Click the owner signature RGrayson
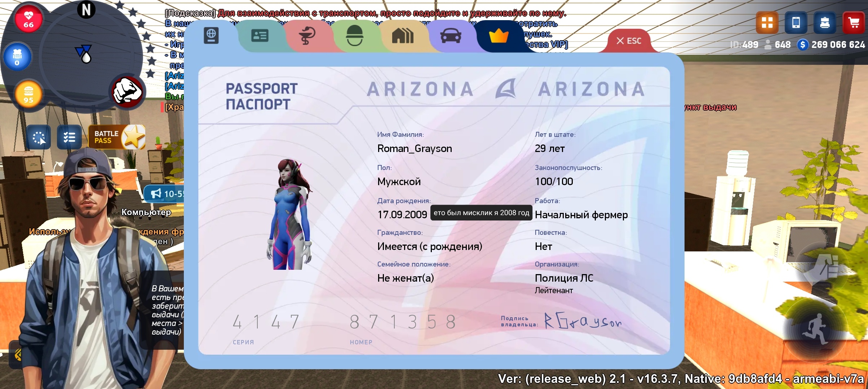 tap(583, 321)
